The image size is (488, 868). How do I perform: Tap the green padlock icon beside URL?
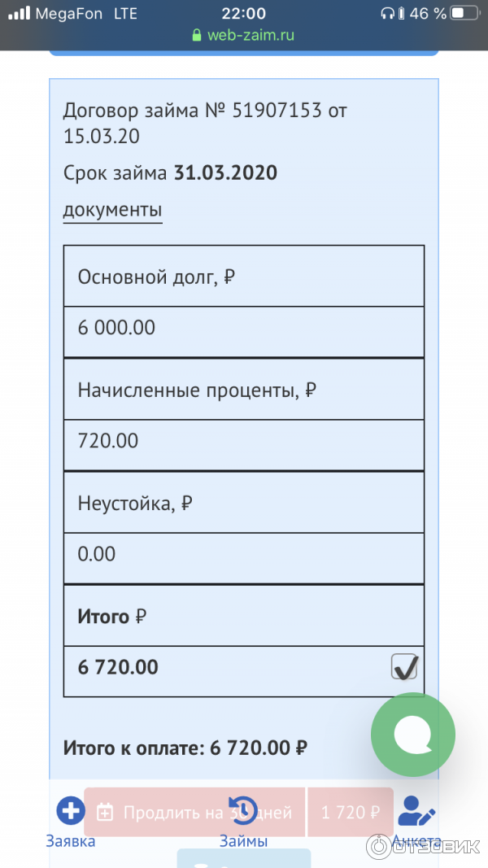(x=196, y=36)
